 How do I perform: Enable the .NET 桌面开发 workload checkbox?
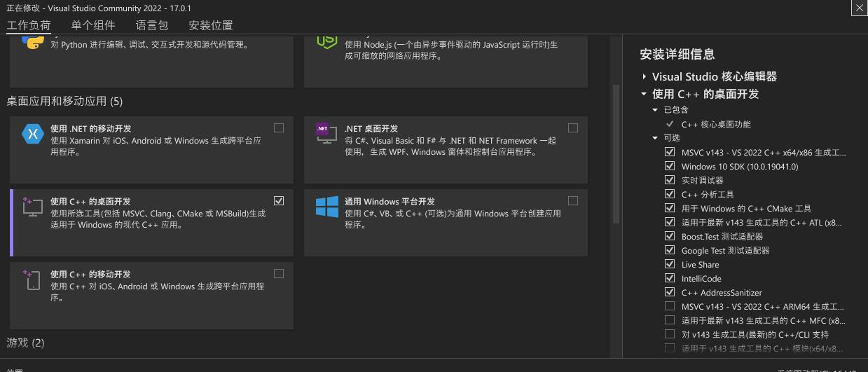click(573, 128)
